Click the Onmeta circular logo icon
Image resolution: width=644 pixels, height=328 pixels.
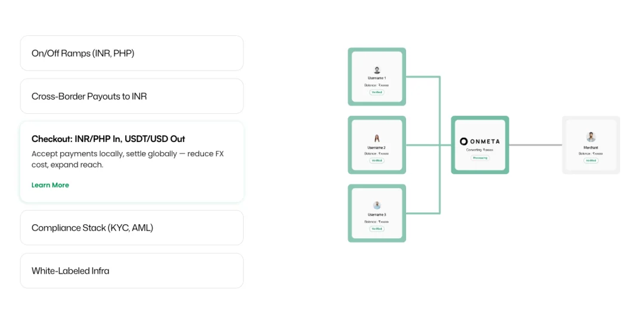coord(464,141)
